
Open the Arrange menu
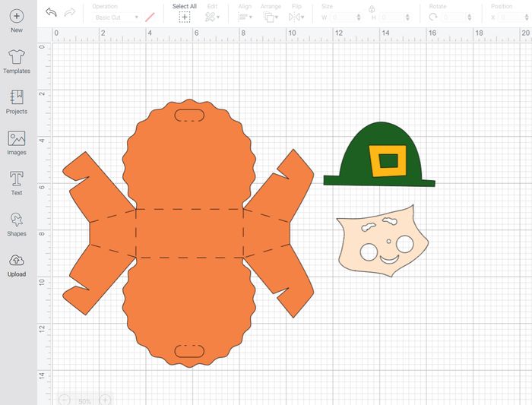tap(271, 17)
